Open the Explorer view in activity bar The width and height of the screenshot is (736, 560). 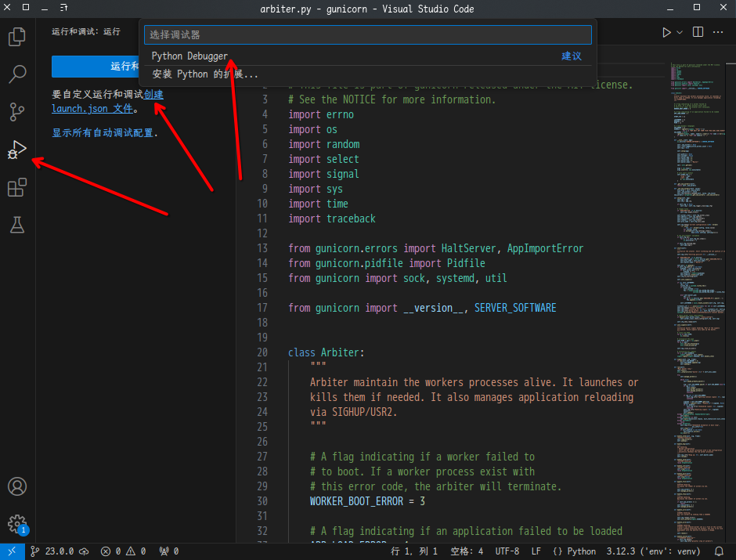click(17, 37)
